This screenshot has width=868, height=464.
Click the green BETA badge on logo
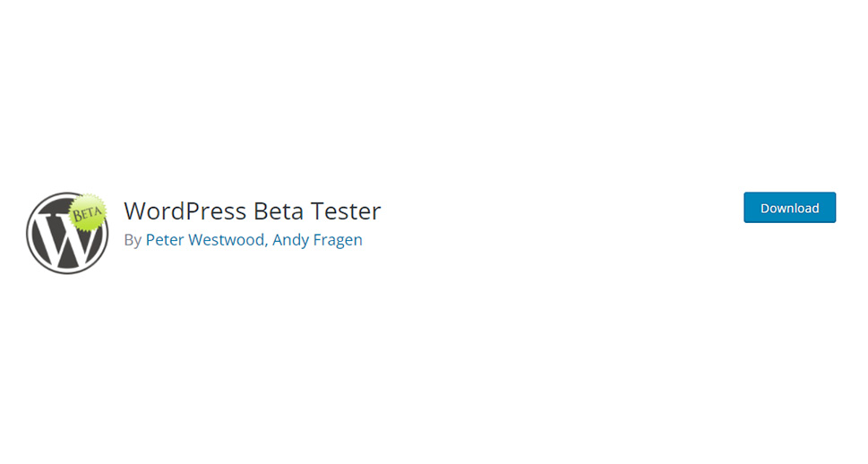click(88, 212)
